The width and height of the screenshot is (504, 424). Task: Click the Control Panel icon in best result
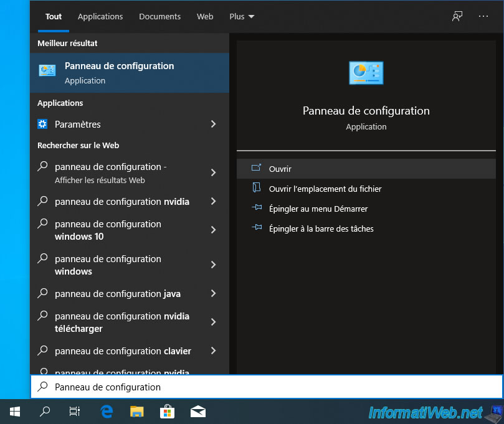coord(47,70)
